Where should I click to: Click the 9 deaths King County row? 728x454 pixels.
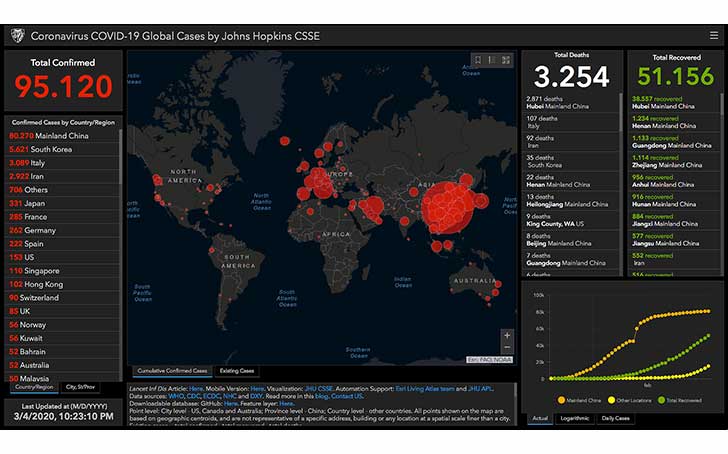point(571,220)
